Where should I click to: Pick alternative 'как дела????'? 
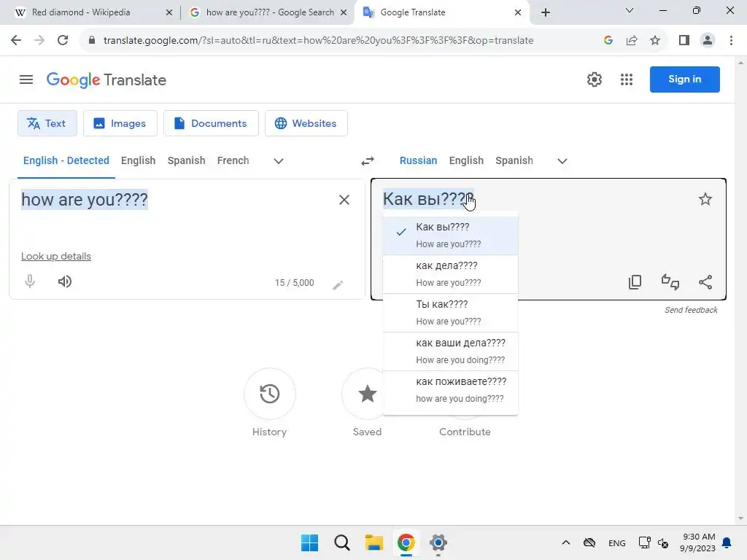pyautogui.click(x=450, y=274)
